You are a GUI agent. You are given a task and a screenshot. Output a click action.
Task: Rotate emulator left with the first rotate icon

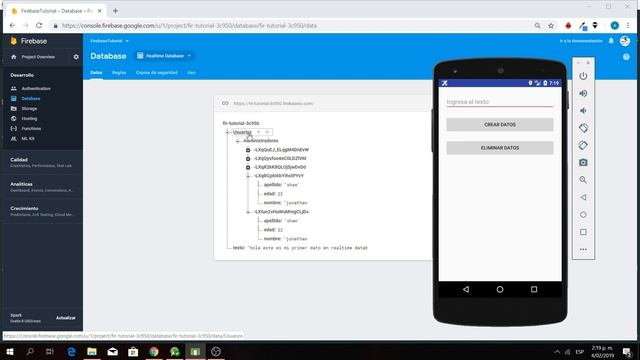point(583,128)
